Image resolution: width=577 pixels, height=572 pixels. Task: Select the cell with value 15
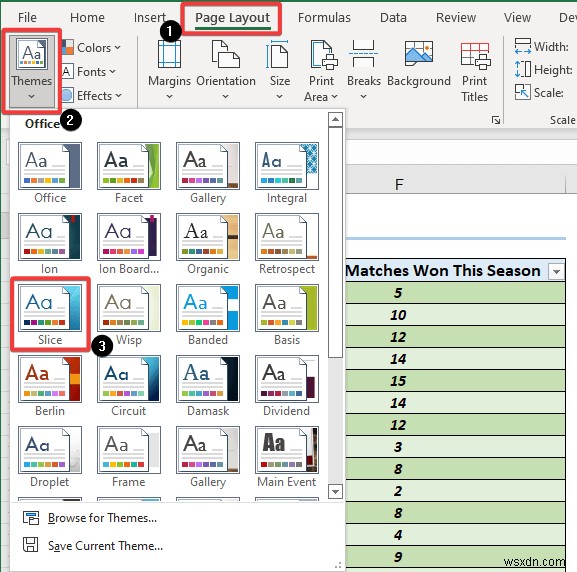click(455, 381)
